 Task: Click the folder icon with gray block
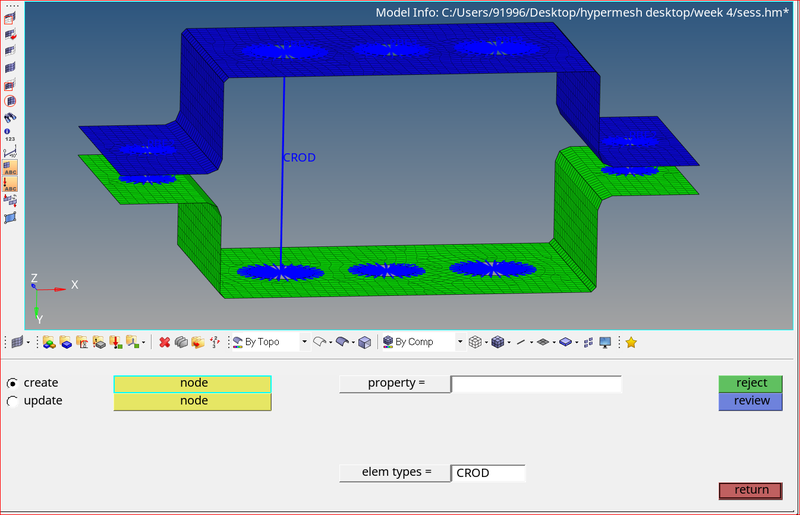[x=99, y=342]
